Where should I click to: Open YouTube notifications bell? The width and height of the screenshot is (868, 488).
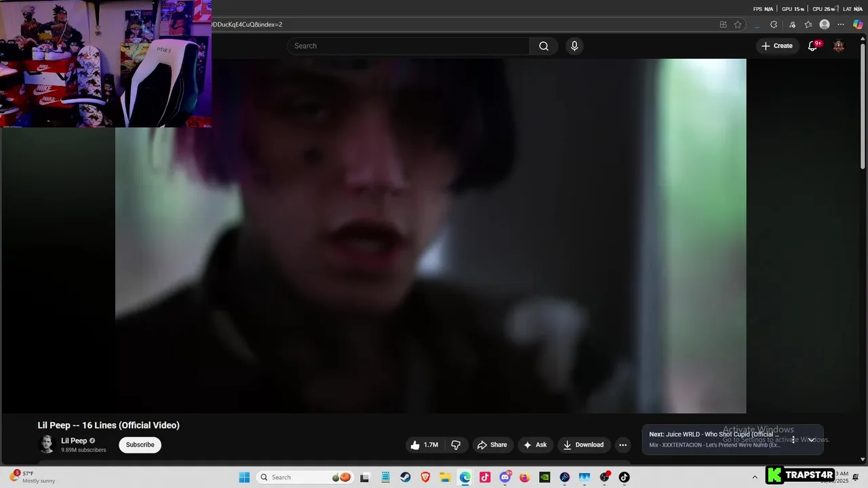pyautogui.click(x=813, y=46)
